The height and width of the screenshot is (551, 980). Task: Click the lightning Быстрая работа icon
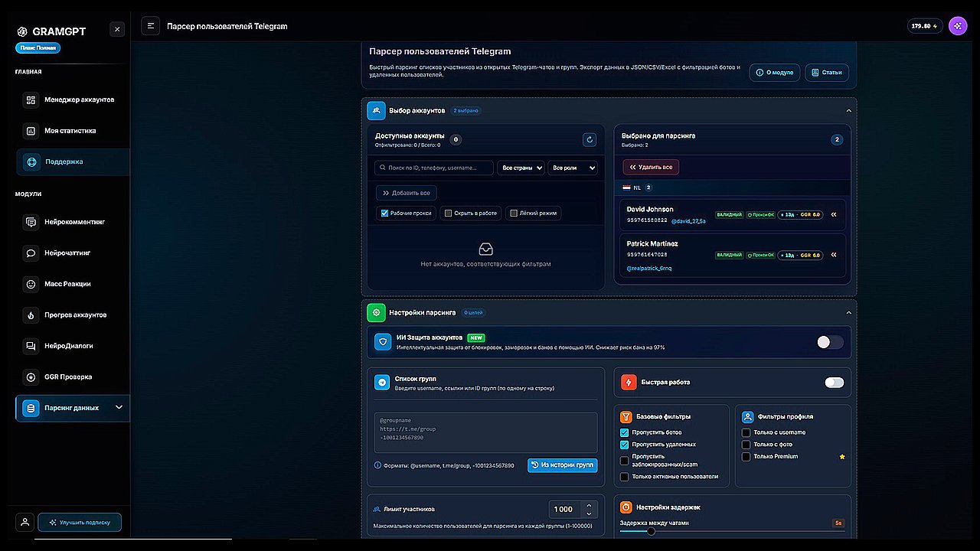pyautogui.click(x=629, y=382)
